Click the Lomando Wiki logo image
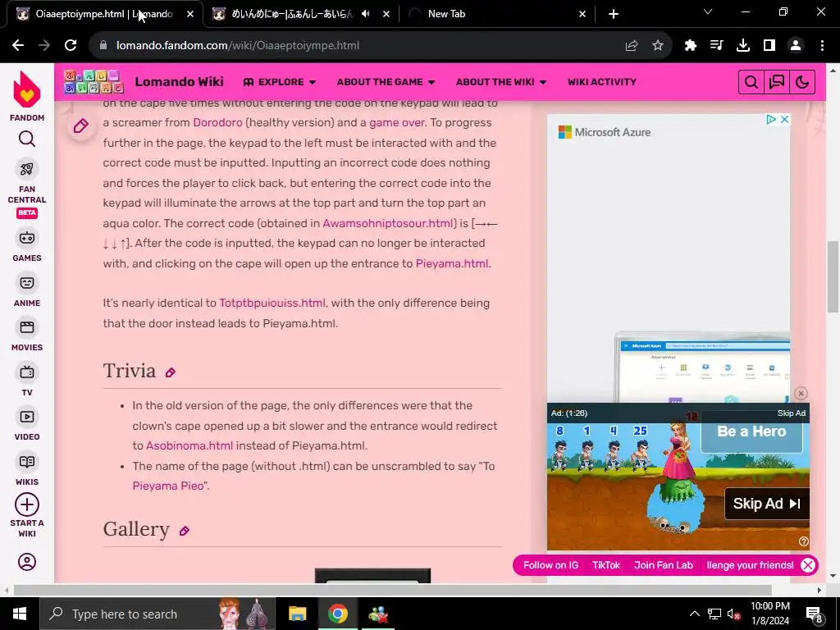The image size is (840, 630). (94, 82)
